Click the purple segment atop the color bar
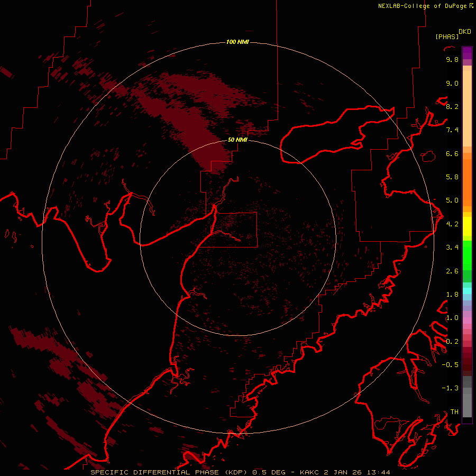Viewport: 476px width, 476px height. pos(467,53)
